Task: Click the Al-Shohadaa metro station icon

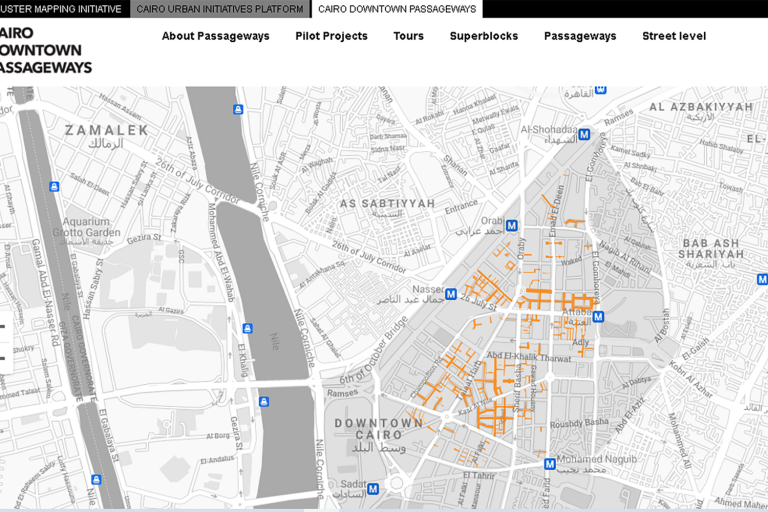Action: (x=584, y=134)
